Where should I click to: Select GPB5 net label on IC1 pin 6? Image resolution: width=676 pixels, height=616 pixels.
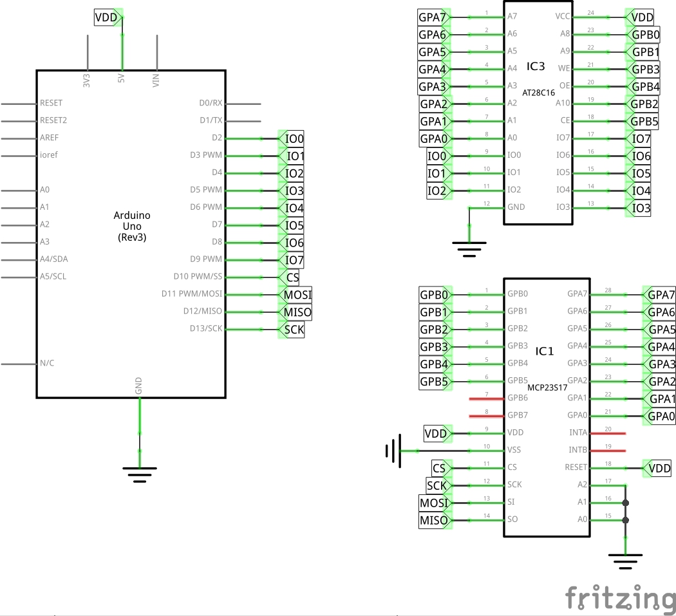point(436,382)
